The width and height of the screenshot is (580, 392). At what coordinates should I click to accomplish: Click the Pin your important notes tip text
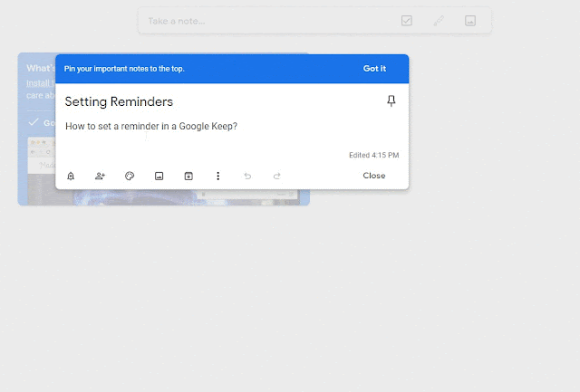click(124, 69)
